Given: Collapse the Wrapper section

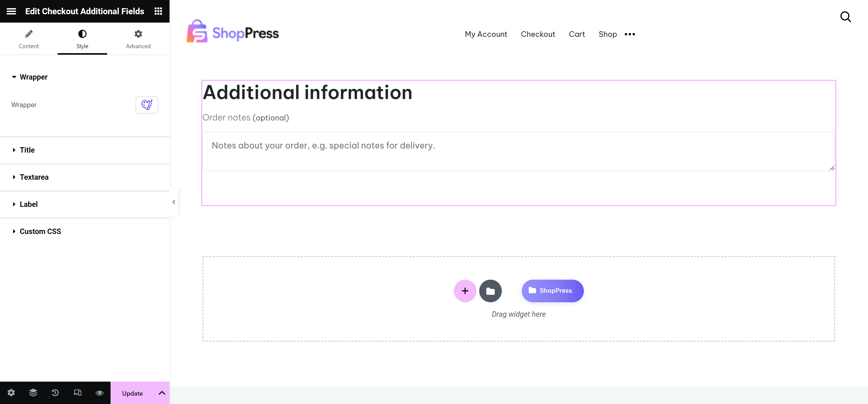Looking at the screenshot, I should 33,77.
